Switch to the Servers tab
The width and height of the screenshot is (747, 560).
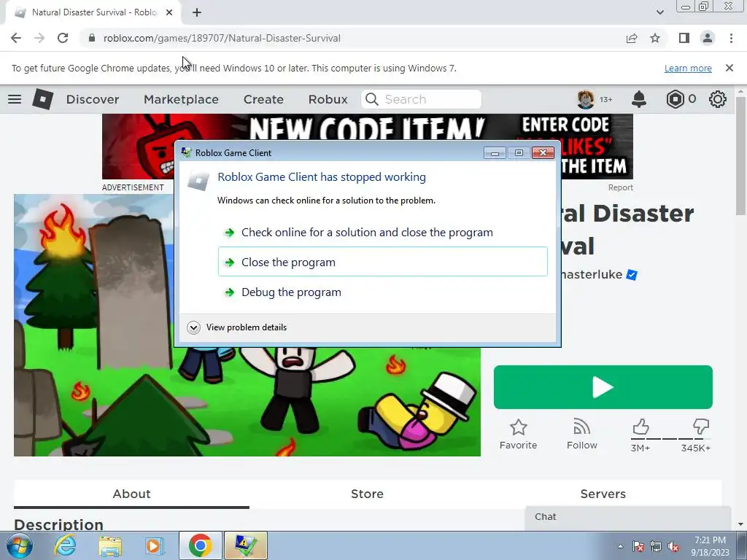(603, 494)
